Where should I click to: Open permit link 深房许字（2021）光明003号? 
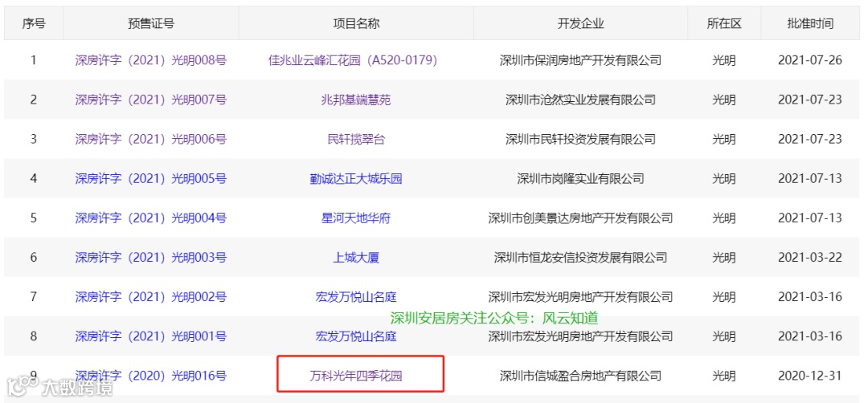[x=150, y=258]
